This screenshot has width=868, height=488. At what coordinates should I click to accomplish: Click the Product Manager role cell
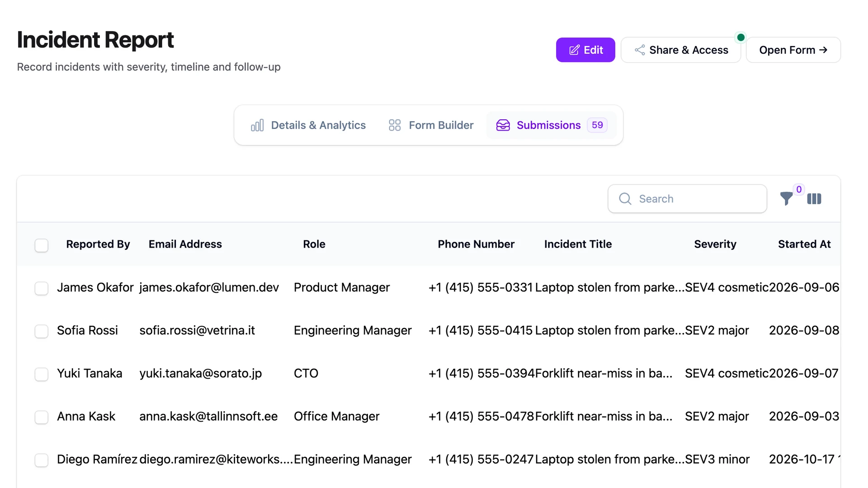click(x=342, y=287)
